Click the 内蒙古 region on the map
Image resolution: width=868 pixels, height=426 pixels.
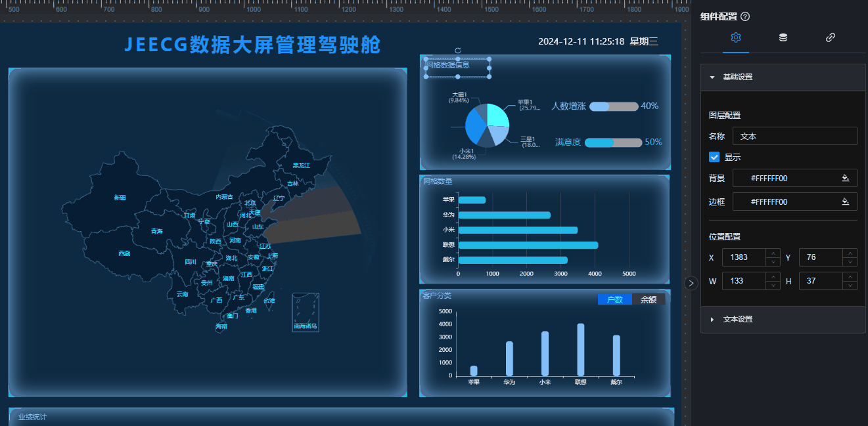coord(225,196)
